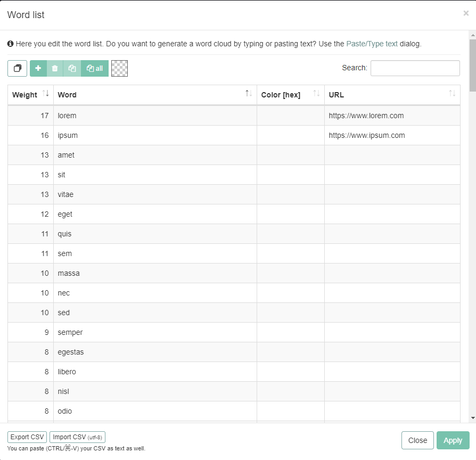This screenshot has height=460, width=476.
Task: Click the Close button in footer
Action: point(417,440)
